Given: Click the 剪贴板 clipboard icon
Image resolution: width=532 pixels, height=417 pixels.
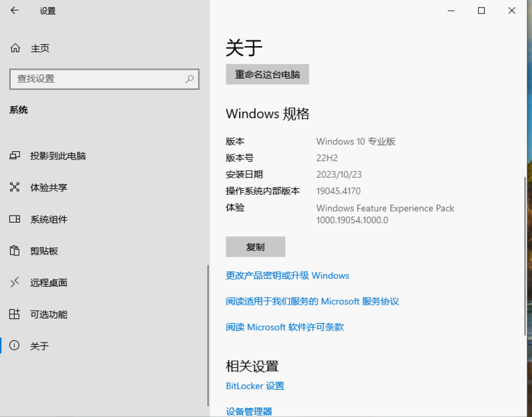Looking at the screenshot, I should point(15,250).
